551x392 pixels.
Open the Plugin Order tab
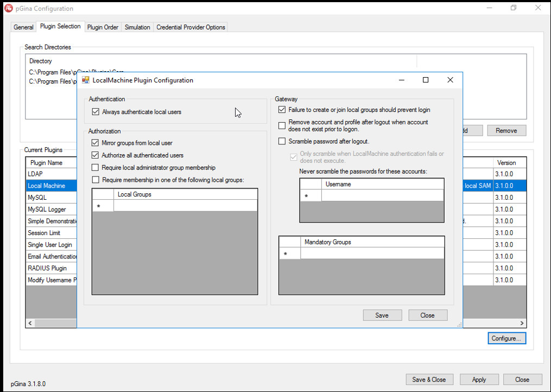pyautogui.click(x=103, y=27)
